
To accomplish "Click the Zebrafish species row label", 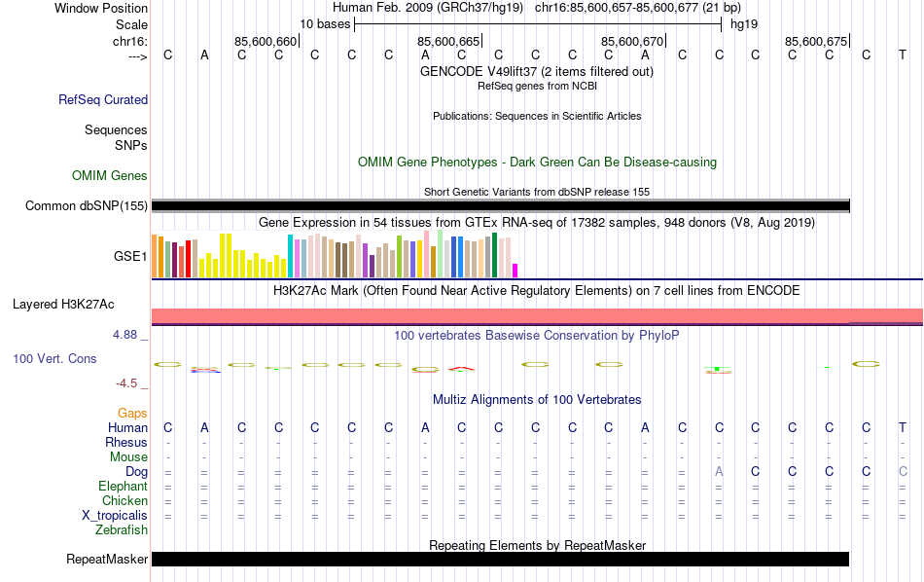I will pos(122,530).
